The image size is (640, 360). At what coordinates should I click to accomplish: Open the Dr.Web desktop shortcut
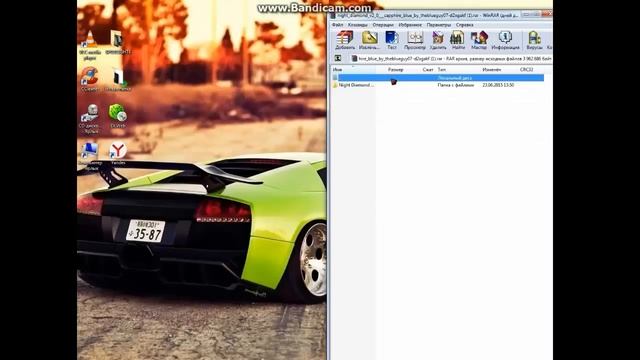[118, 116]
